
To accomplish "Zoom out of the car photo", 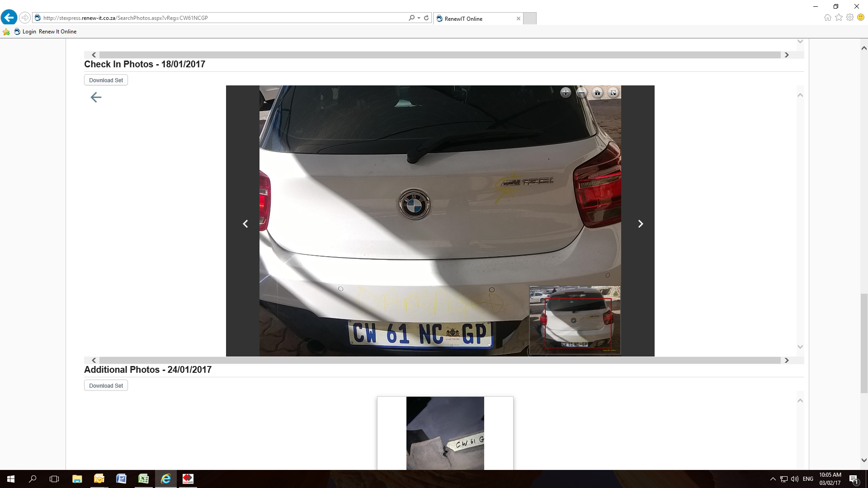I will [x=582, y=93].
